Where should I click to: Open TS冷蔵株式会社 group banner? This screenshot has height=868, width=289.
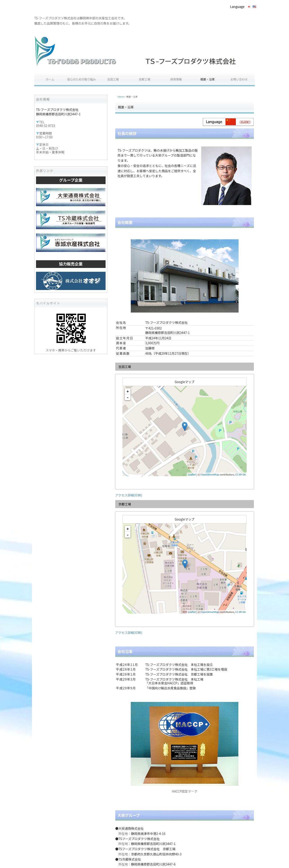[71, 220]
